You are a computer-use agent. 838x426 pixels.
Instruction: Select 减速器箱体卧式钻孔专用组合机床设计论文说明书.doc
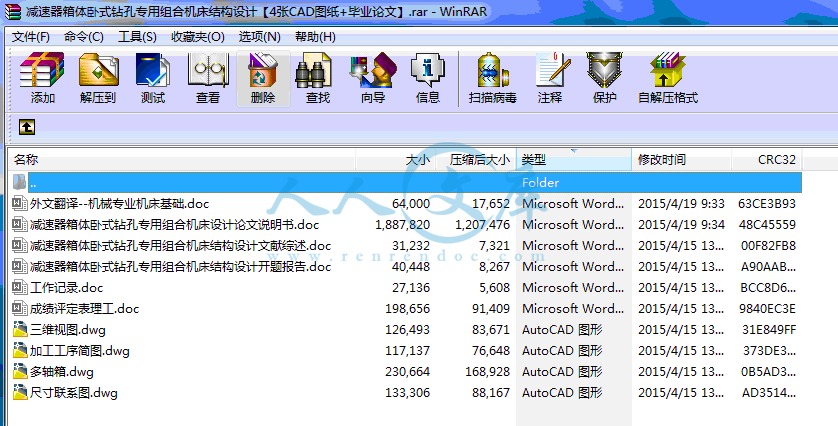coord(174,224)
